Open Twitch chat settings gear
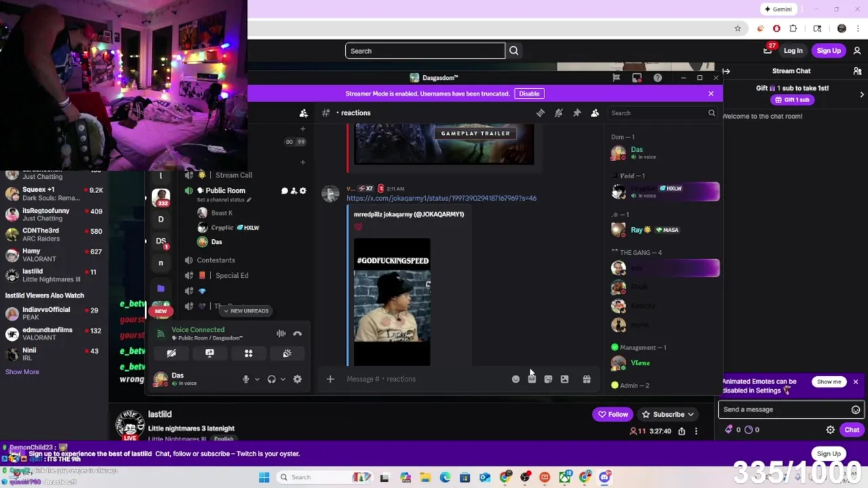 (830, 430)
